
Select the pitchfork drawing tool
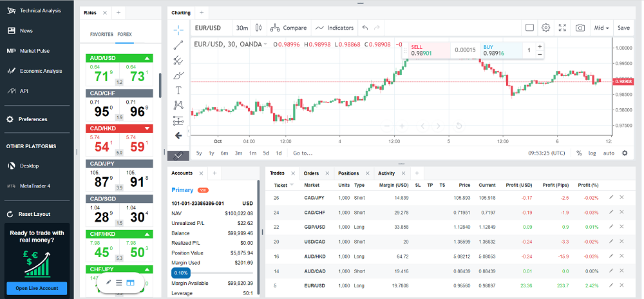[178, 61]
